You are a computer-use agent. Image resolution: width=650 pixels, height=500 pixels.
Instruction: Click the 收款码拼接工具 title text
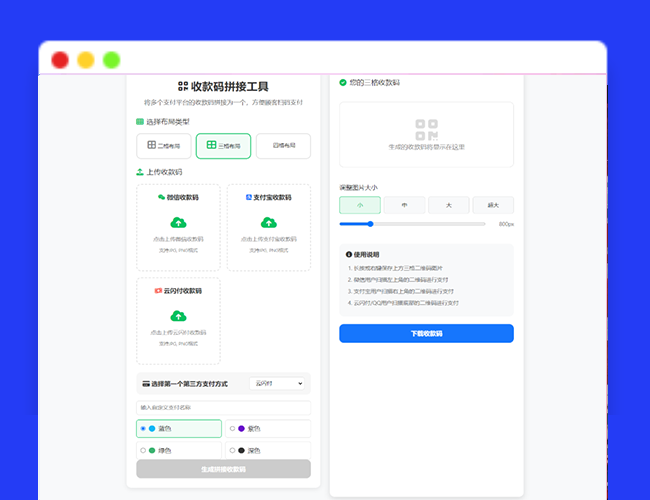point(230,86)
